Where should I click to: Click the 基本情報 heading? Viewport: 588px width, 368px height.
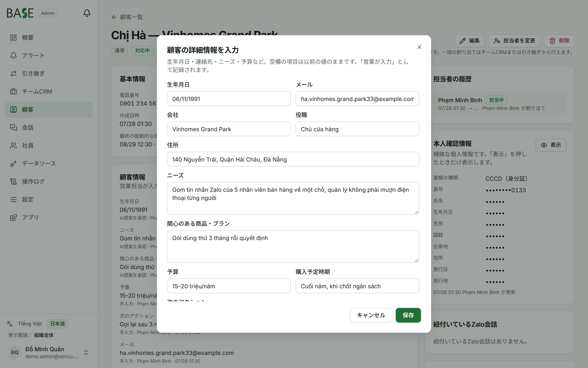[x=133, y=79]
